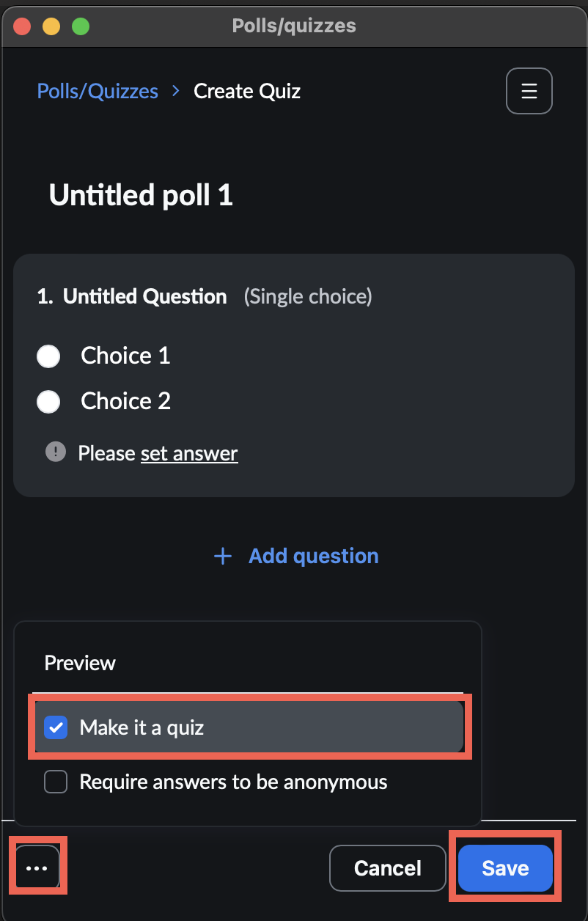The width and height of the screenshot is (588, 921).
Task: Click the ellipsis icon for more actions
Action: click(x=36, y=866)
